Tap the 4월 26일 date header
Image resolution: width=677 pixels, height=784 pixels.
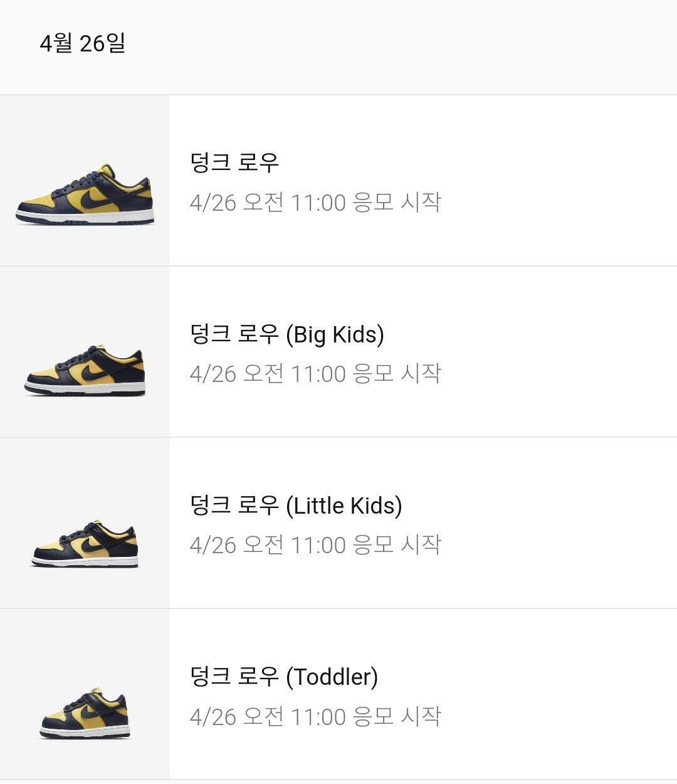(82, 43)
